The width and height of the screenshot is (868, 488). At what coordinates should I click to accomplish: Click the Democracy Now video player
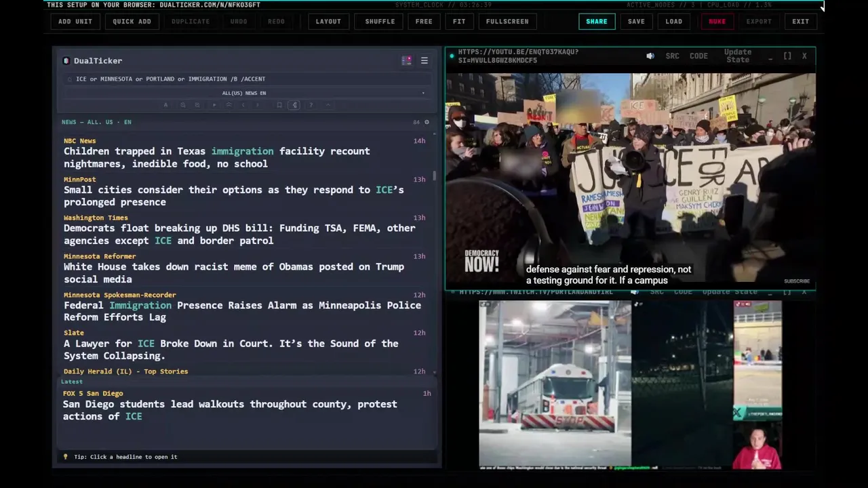click(x=630, y=178)
